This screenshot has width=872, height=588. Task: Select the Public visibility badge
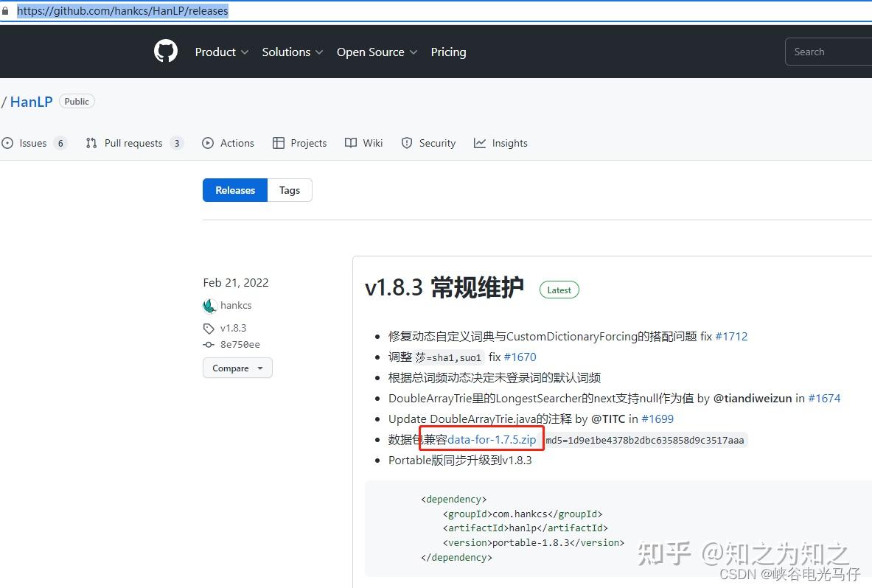click(x=76, y=101)
